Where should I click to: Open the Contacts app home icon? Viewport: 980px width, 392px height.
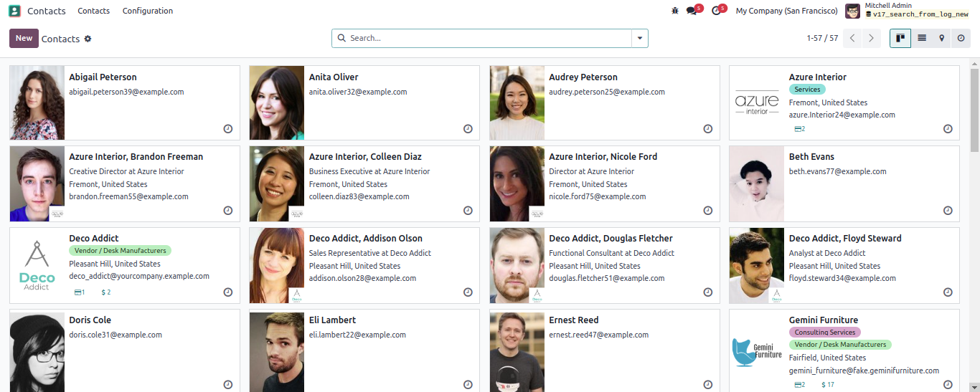(x=14, y=11)
